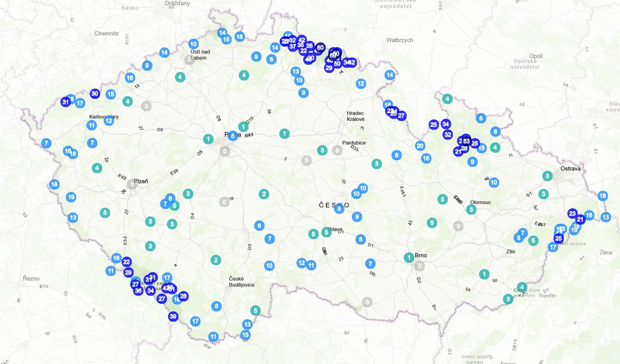Viewport: 620px width, 364px height.
Task: Select the dark marker labeled 53
Action: pos(467,141)
